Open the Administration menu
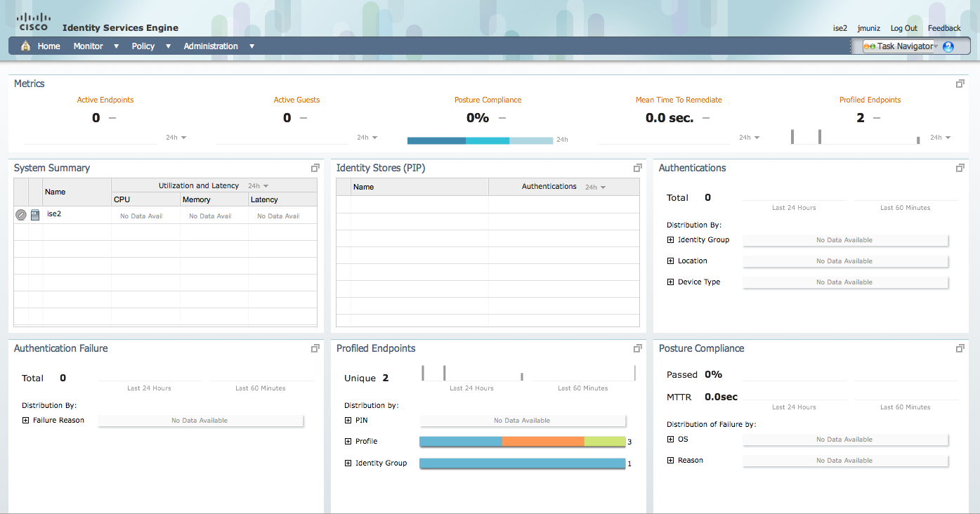 pos(218,46)
